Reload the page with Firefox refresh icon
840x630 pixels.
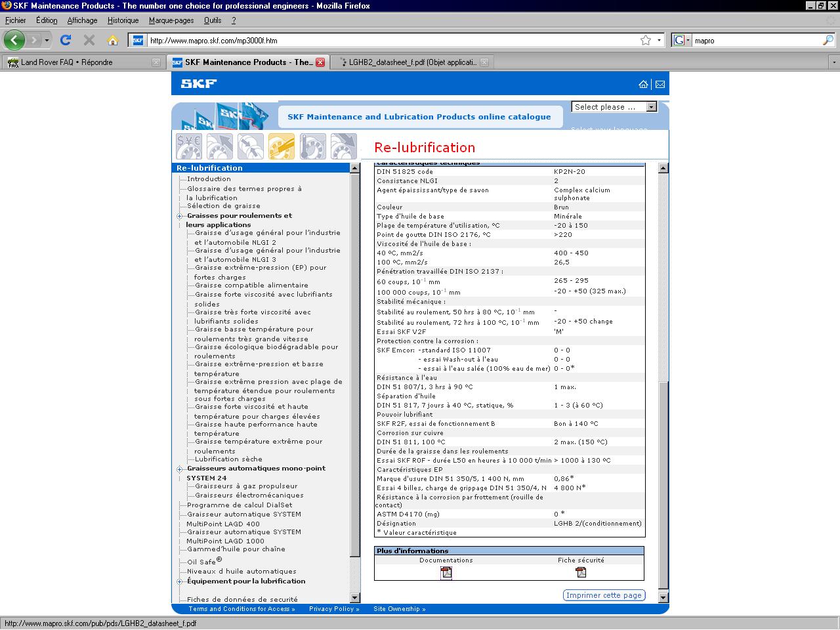(x=66, y=40)
